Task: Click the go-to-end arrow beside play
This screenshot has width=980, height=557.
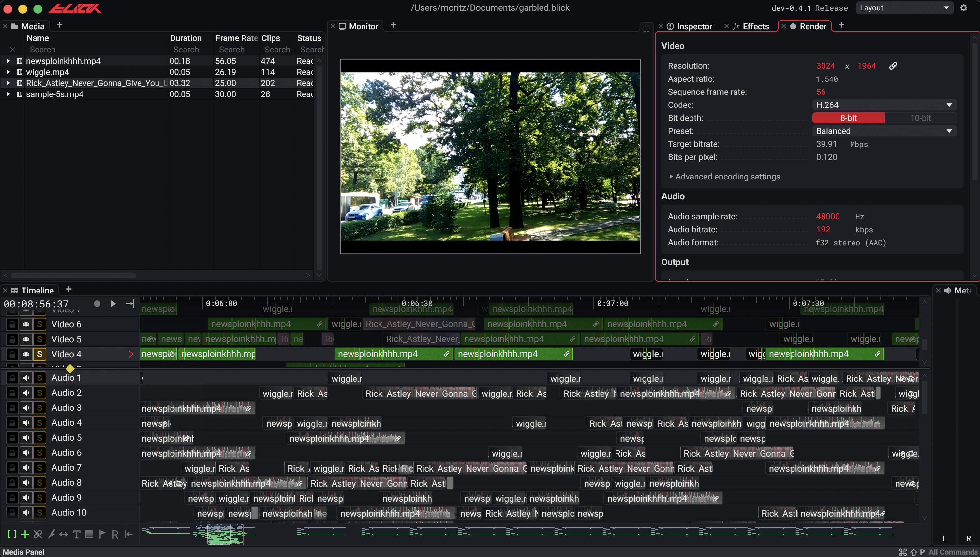Action: [130, 303]
